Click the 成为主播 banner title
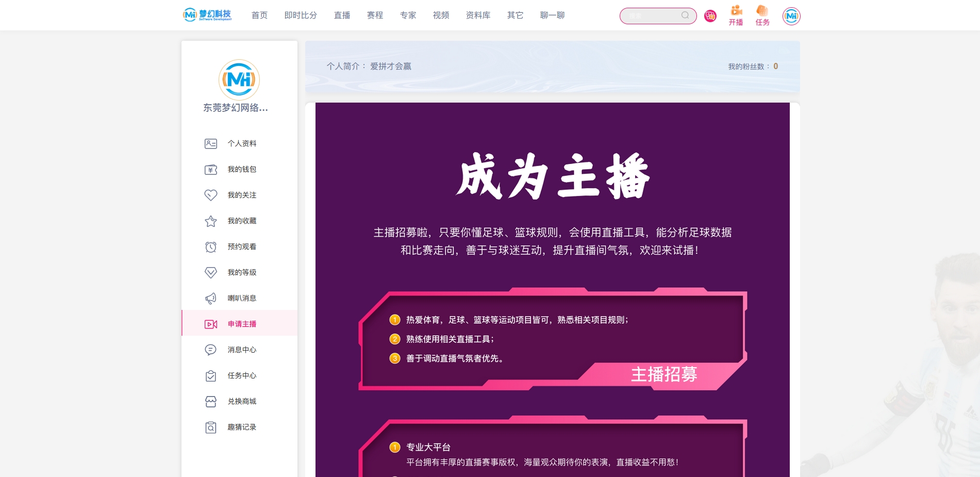This screenshot has width=980, height=477. tap(553, 176)
